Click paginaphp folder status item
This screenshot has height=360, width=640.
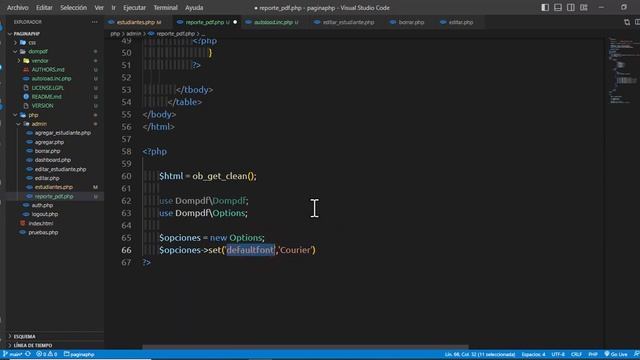[79, 354]
